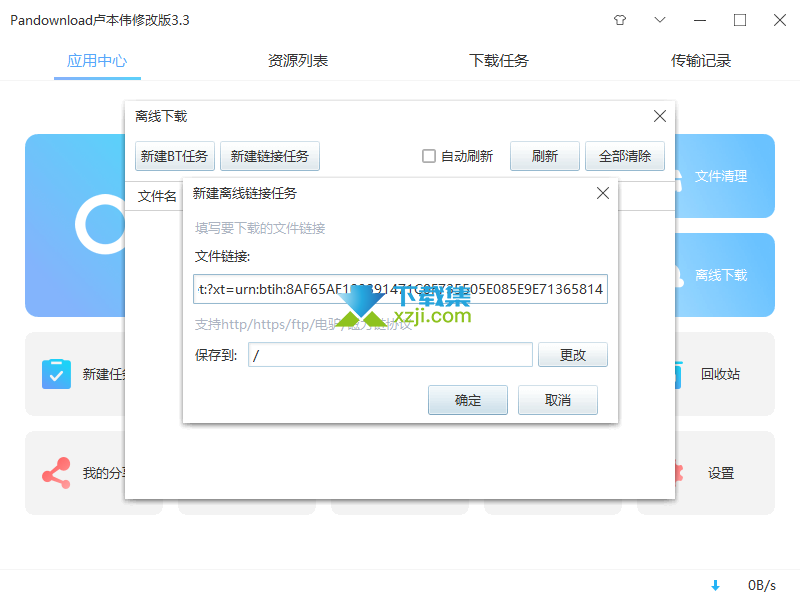Open the 回收站 tile
Image resolution: width=800 pixels, height=600 pixels.
click(x=725, y=374)
